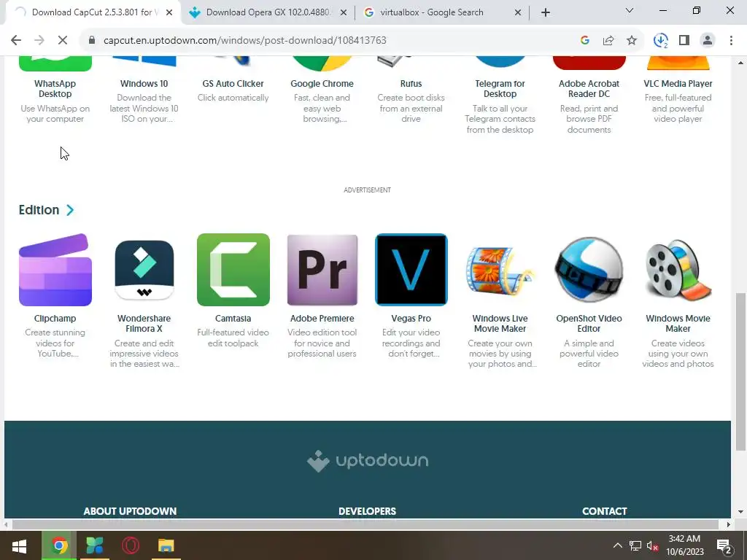
Task: Click the Camtasia green icon
Action: tap(233, 270)
